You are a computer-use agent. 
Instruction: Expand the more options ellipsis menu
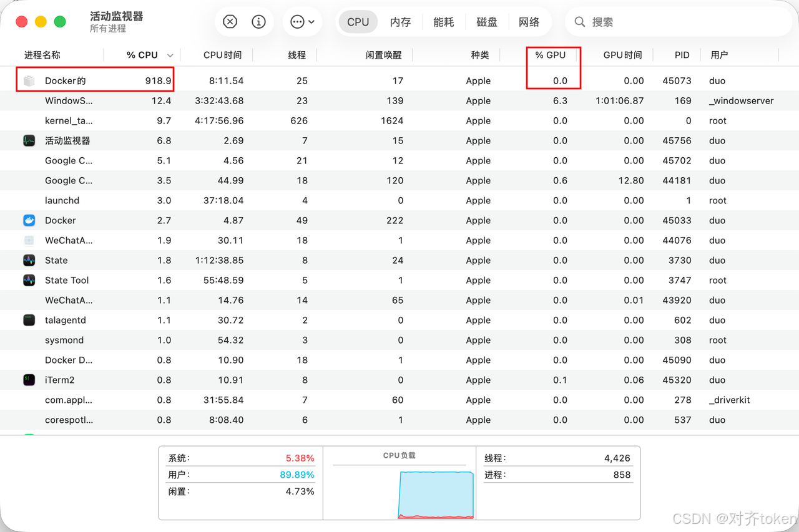(x=302, y=22)
